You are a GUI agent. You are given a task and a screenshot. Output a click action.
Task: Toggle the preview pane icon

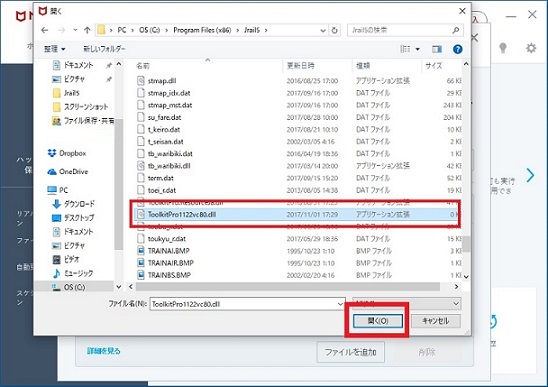pyautogui.click(x=437, y=49)
